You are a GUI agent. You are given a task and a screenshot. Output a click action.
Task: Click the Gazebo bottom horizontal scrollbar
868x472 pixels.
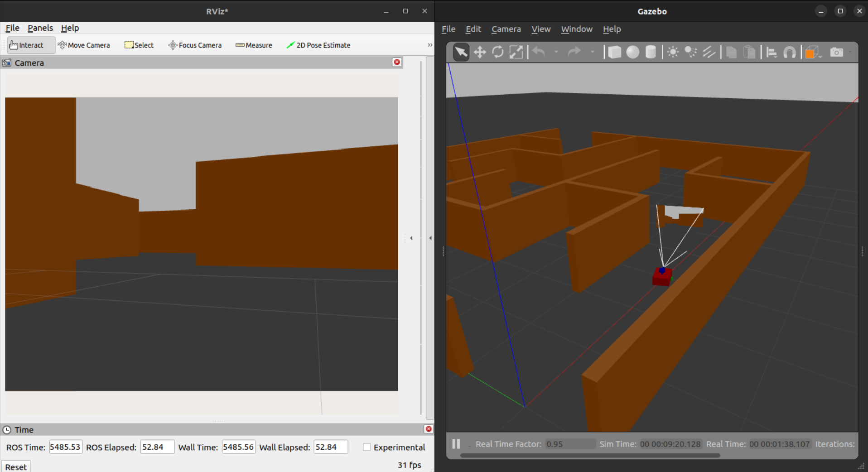(x=590, y=455)
